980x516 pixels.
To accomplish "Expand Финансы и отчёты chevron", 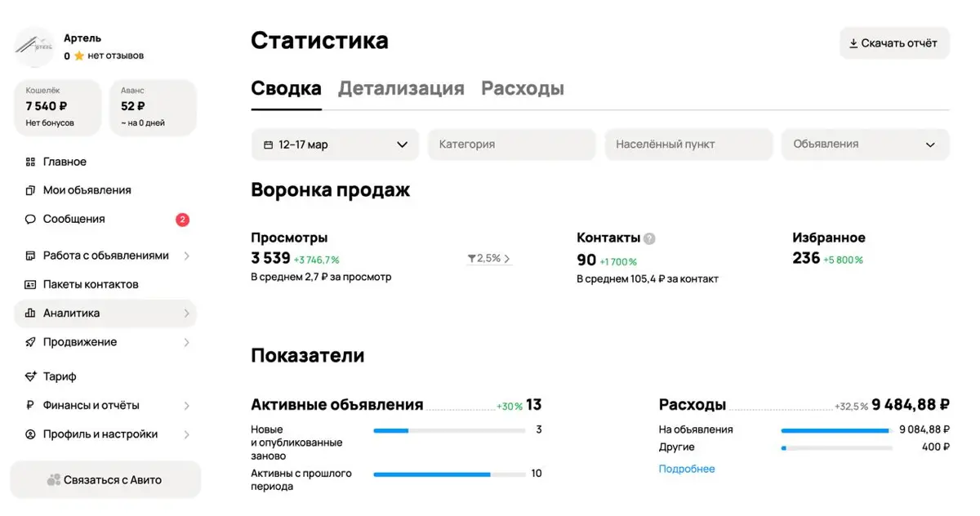I will pyautogui.click(x=186, y=405).
